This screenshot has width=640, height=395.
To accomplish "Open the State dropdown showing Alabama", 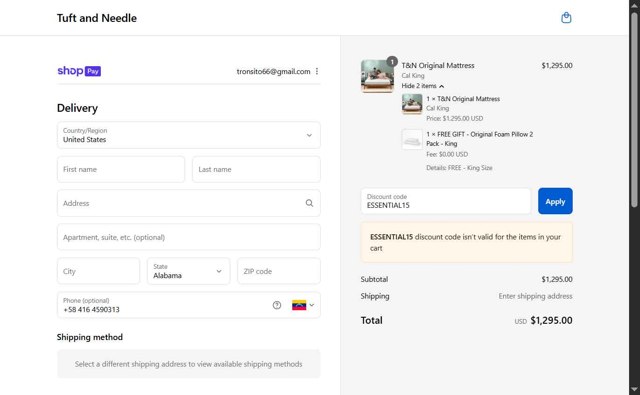I will coord(189,271).
